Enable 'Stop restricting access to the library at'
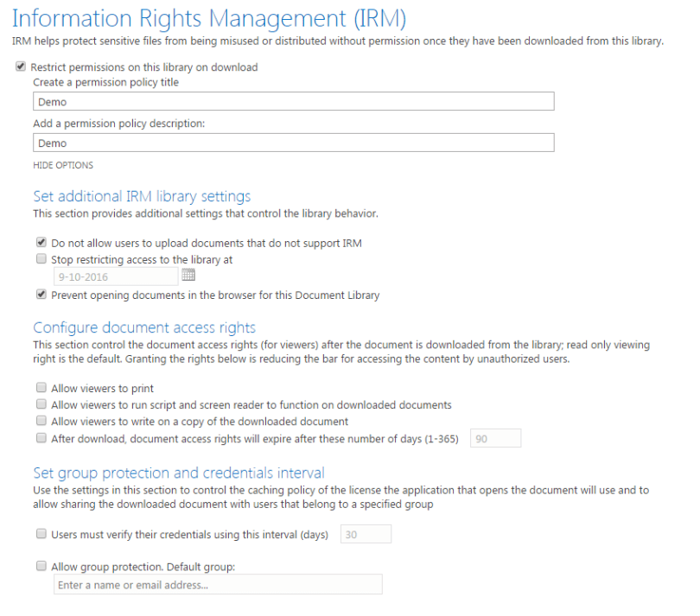This screenshot has width=700, height=616. pos(41,259)
